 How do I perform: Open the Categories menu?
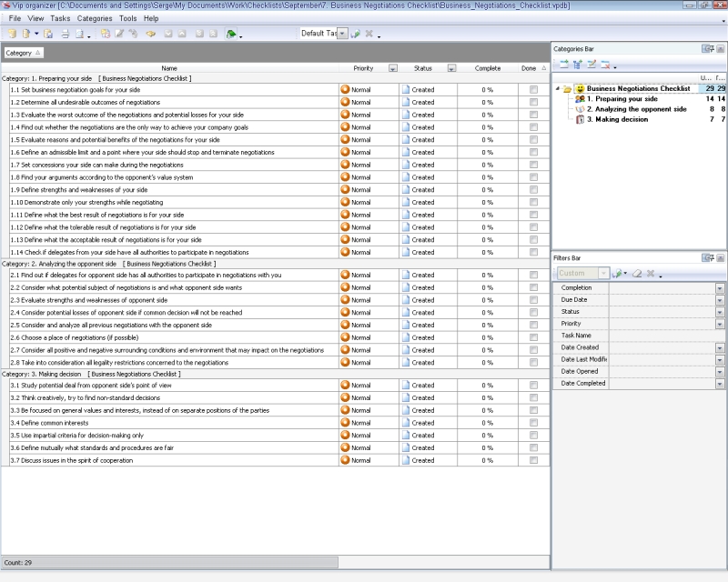click(x=95, y=18)
